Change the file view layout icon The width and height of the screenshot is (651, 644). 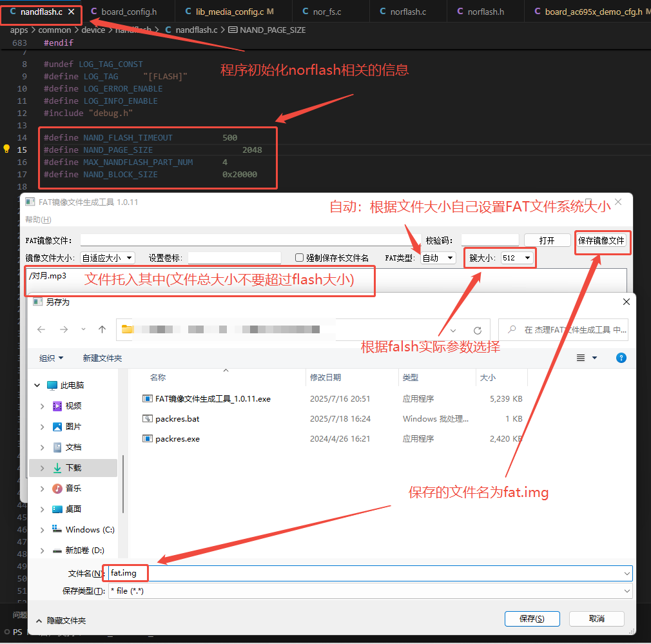[581, 358]
